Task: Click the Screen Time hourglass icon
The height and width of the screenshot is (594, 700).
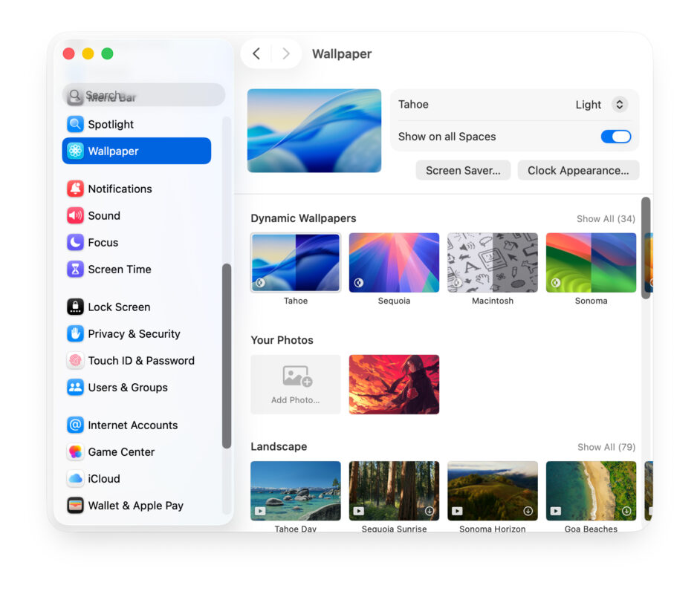Action: 75,269
